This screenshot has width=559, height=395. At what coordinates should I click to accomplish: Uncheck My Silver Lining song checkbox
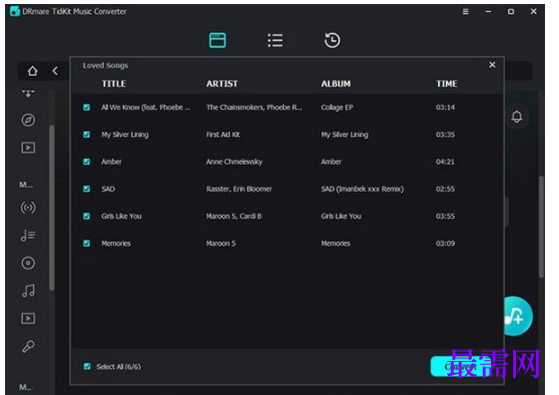tap(87, 134)
